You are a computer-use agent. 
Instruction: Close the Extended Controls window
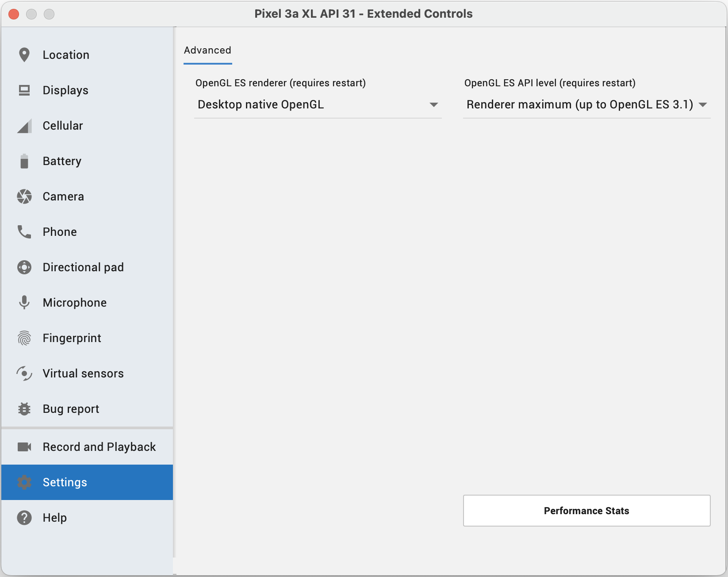coord(14,14)
